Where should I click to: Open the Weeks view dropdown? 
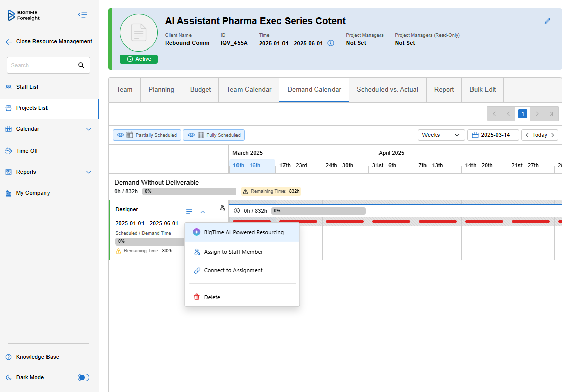click(441, 135)
